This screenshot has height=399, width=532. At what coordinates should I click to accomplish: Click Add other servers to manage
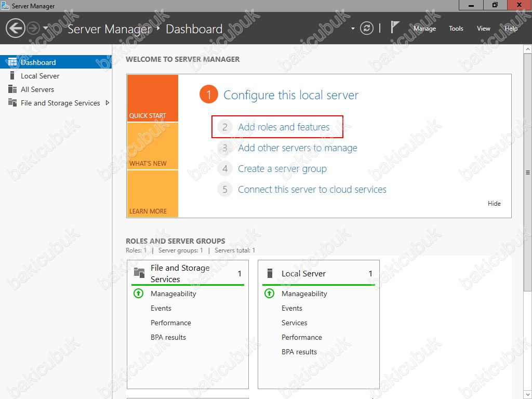click(298, 148)
